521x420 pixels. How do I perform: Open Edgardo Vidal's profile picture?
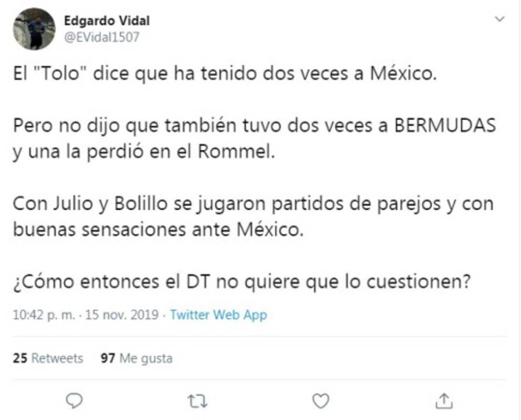pyautogui.click(x=34, y=29)
